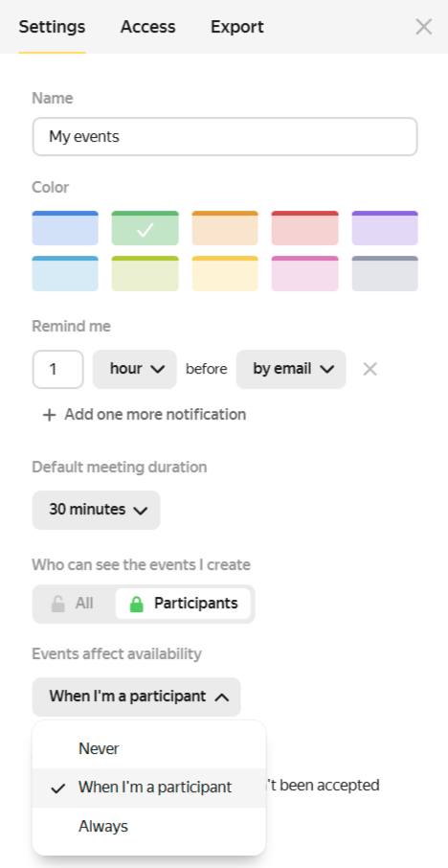448x868 pixels.
Task: Pick the red calendar color
Action: (x=304, y=228)
